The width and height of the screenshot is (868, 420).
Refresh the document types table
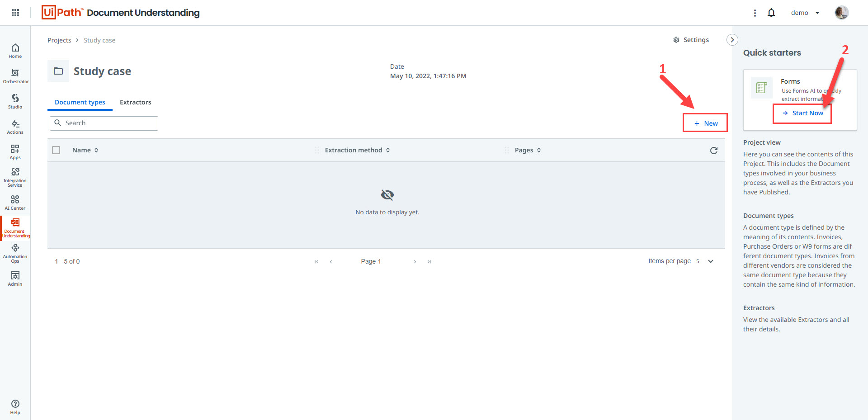(x=714, y=151)
